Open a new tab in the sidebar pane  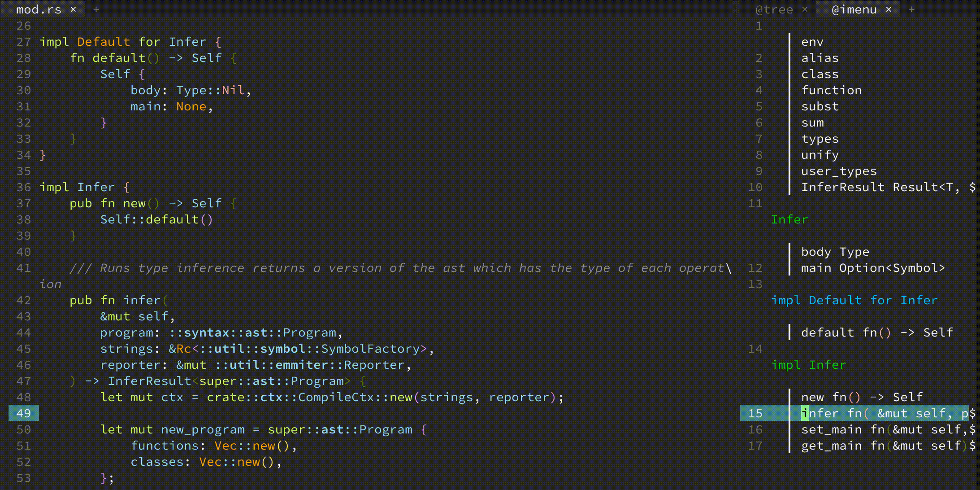912,9
